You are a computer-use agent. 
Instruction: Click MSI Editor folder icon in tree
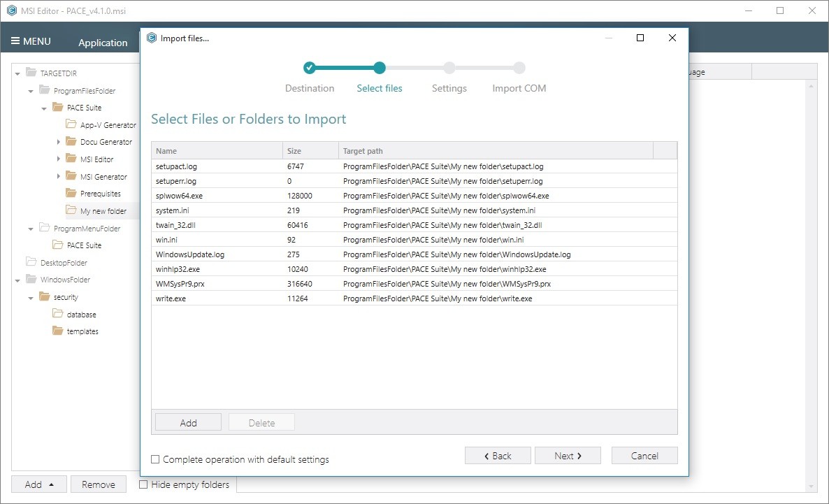pos(71,159)
